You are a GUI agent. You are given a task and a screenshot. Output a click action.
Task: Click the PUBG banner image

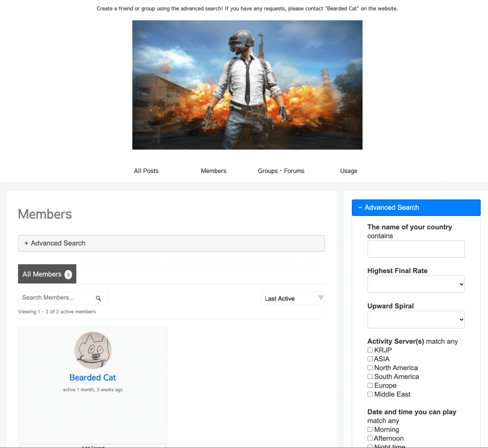[247, 85]
